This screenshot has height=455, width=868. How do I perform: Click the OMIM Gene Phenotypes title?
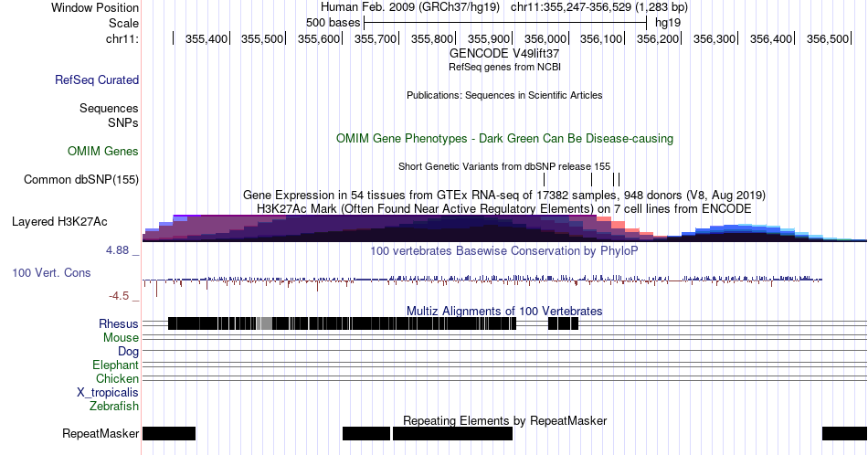(504, 138)
